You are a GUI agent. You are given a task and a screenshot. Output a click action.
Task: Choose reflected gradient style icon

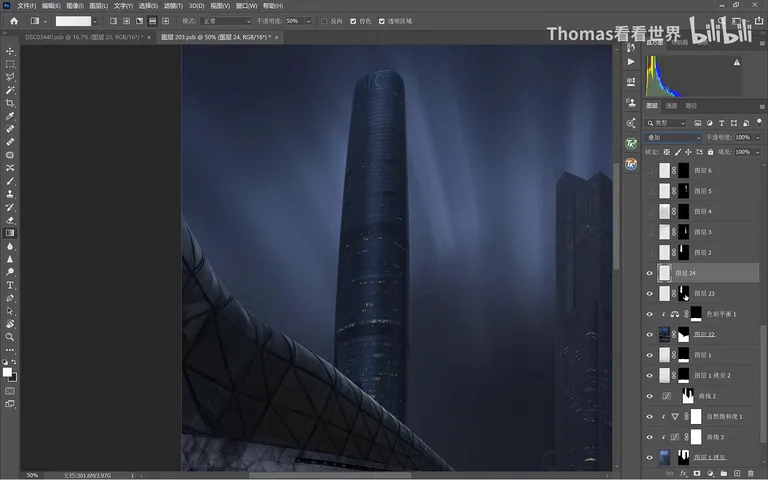tap(152, 21)
